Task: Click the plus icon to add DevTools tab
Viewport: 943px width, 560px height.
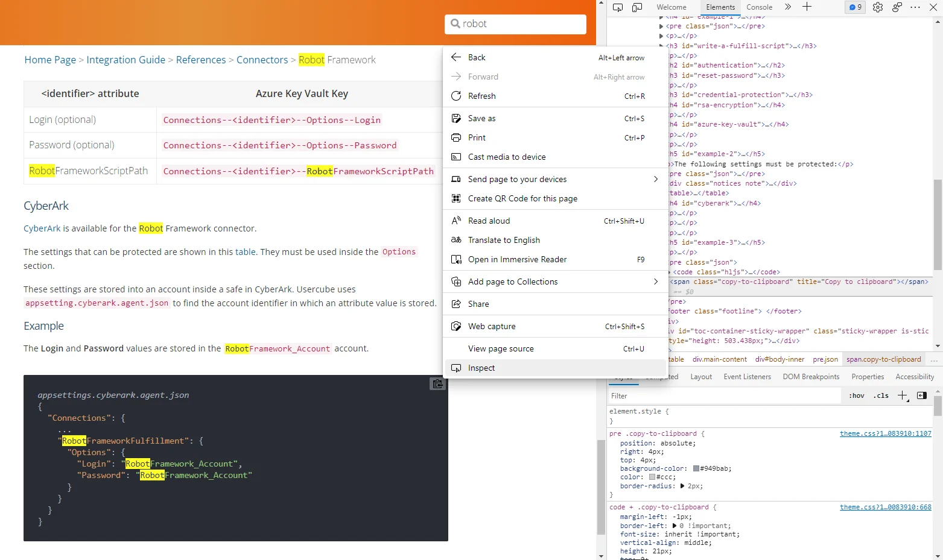Action: pyautogui.click(x=807, y=7)
